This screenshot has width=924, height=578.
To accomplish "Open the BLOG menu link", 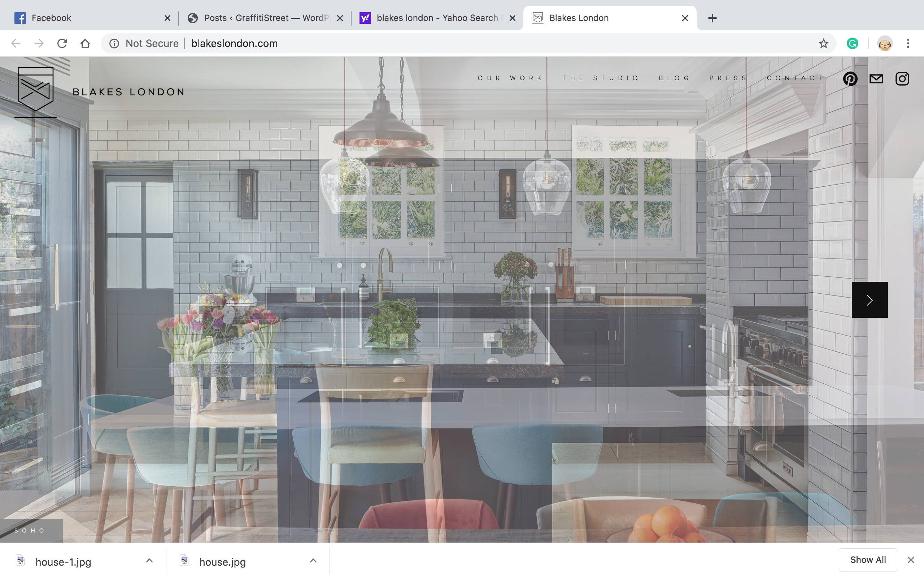I will point(674,78).
